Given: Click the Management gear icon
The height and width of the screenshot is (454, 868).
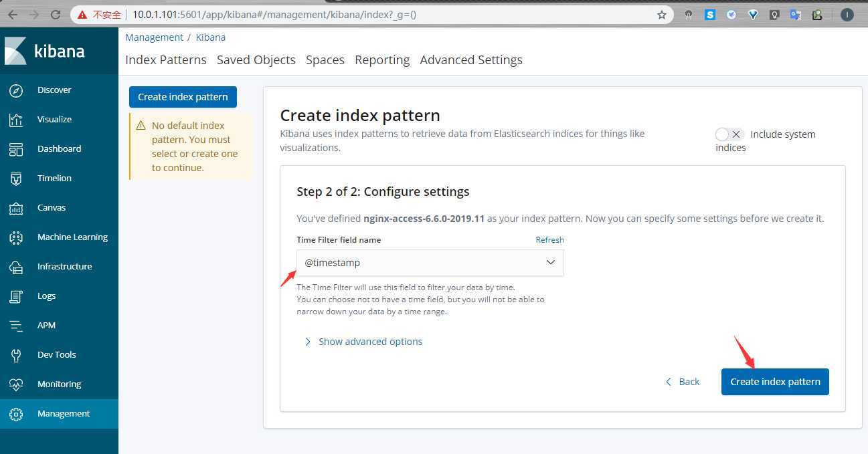Looking at the screenshot, I should pyautogui.click(x=16, y=414).
